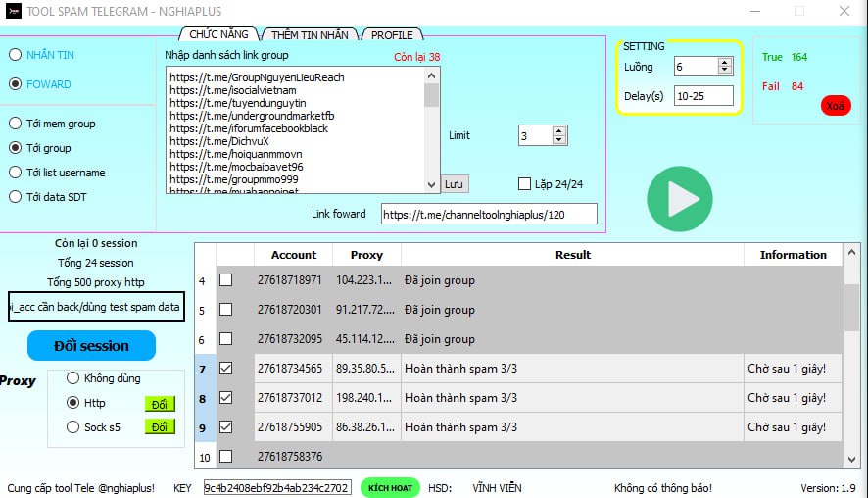868x498 pixels.
Task: Check the box for account 27618718971
Action: 225,279
